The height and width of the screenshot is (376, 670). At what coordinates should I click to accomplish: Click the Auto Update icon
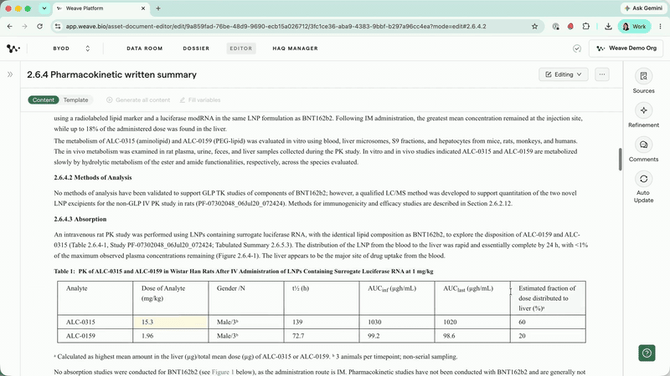tap(644, 179)
